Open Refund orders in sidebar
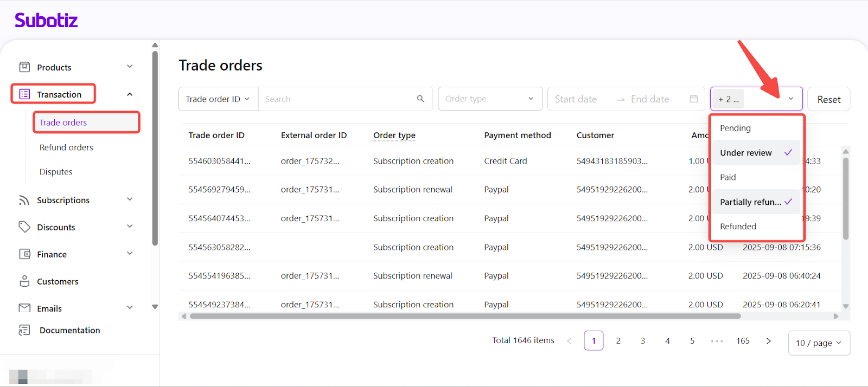 click(66, 147)
